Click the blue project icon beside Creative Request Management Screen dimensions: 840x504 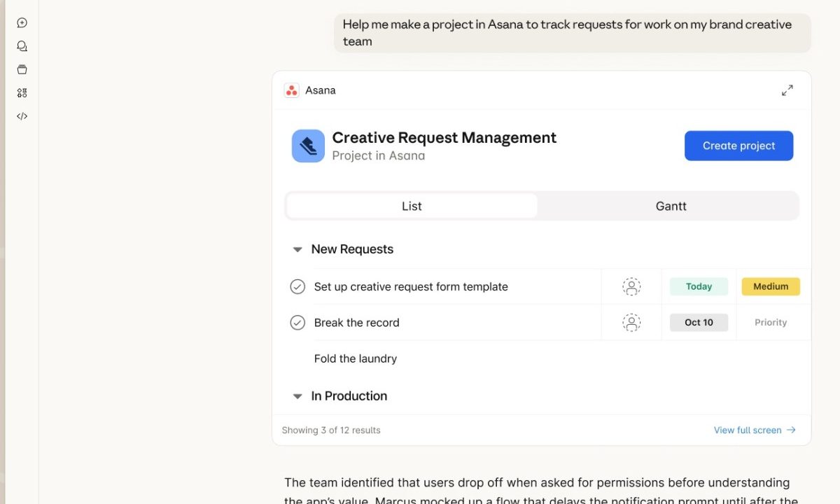click(308, 146)
